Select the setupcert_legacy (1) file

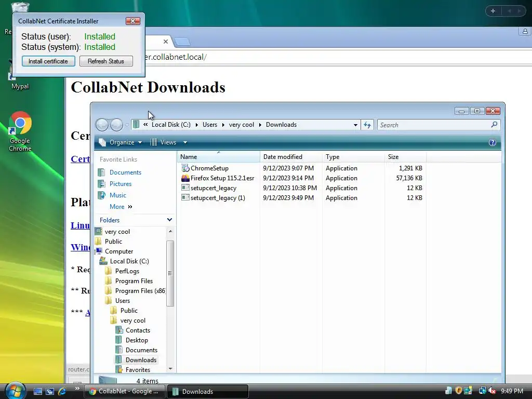point(218,197)
